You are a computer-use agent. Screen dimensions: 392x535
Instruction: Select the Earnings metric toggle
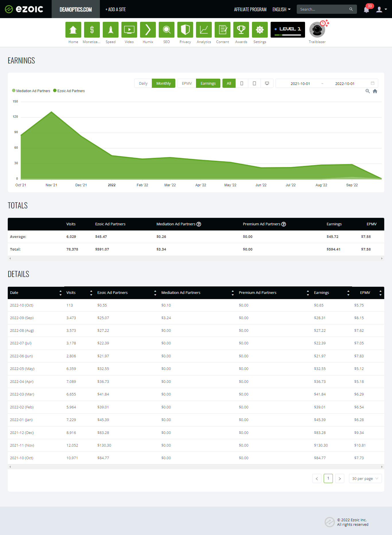(208, 83)
